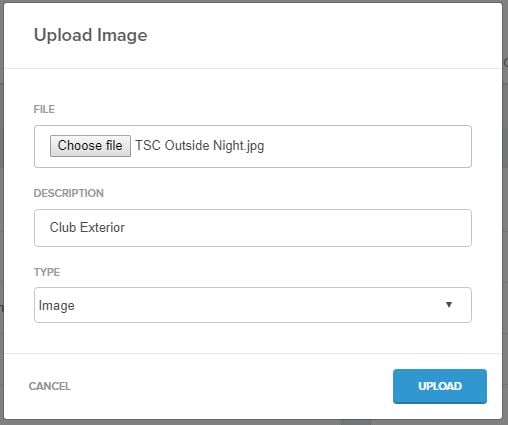
Task: Click the Choose file button
Action: click(90, 146)
